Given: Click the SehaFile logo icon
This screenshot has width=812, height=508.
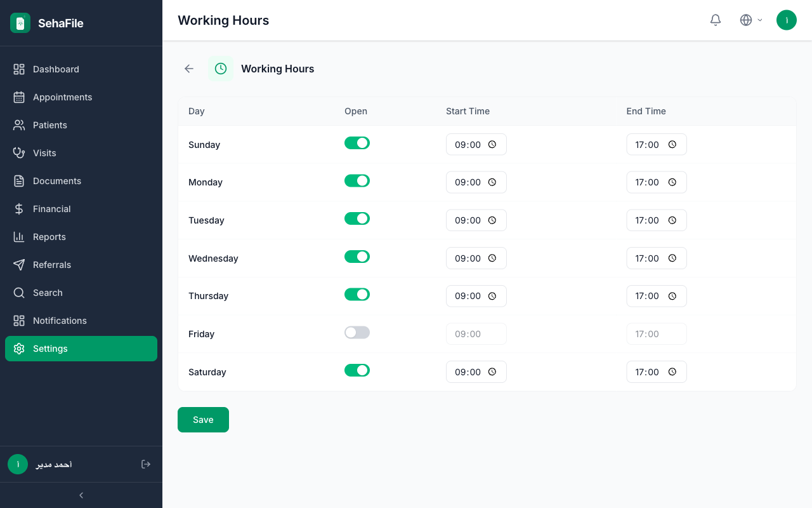Looking at the screenshot, I should point(20,23).
